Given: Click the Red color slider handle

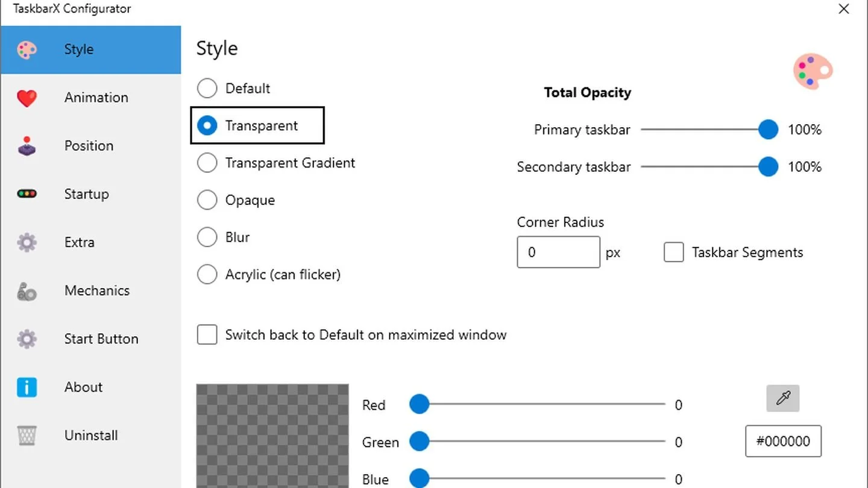Looking at the screenshot, I should [x=419, y=404].
